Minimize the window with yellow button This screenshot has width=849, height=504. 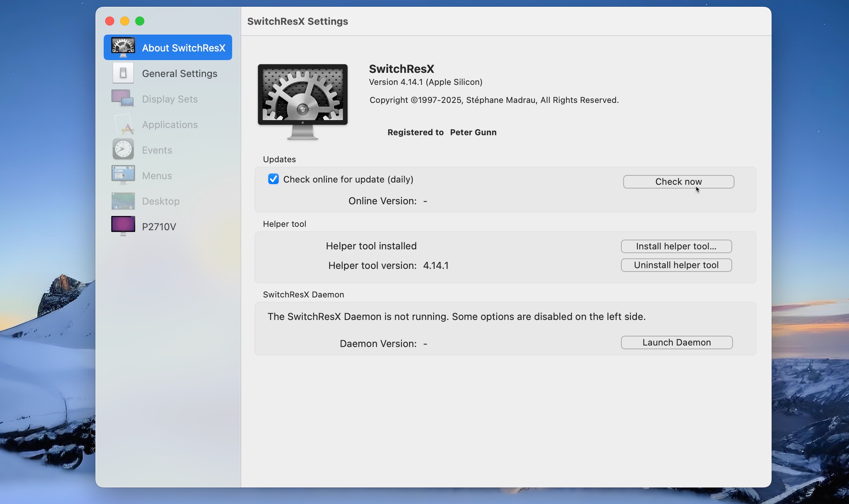(125, 21)
